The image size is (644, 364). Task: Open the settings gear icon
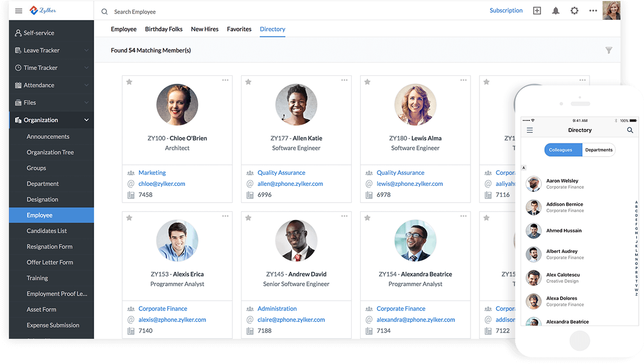574,10
